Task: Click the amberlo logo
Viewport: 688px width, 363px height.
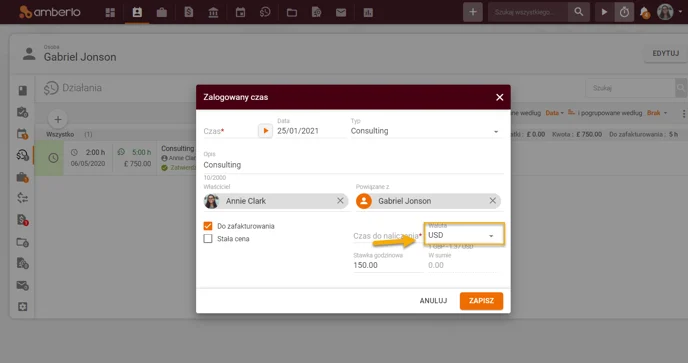Action: coord(50,12)
